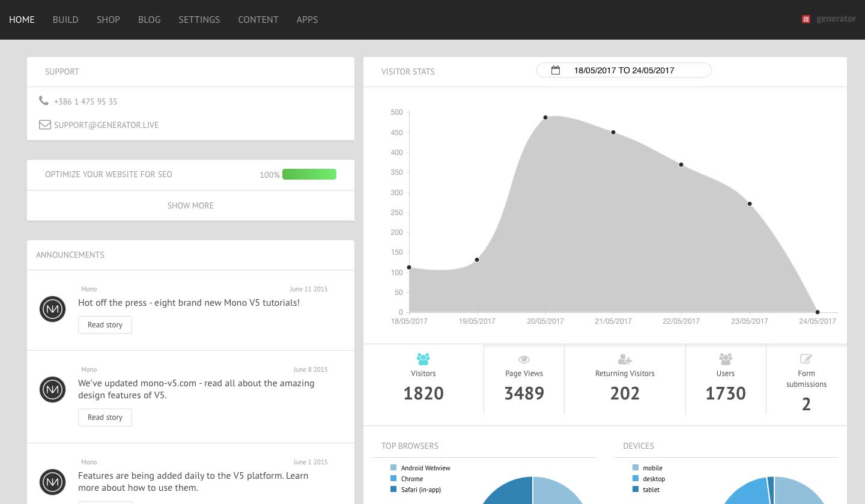Click the SEO 100% progress bar
This screenshot has width=865, height=504.
(309, 174)
